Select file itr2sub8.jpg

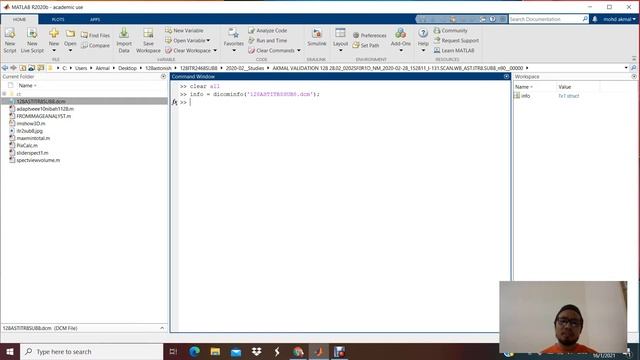coord(29,131)
